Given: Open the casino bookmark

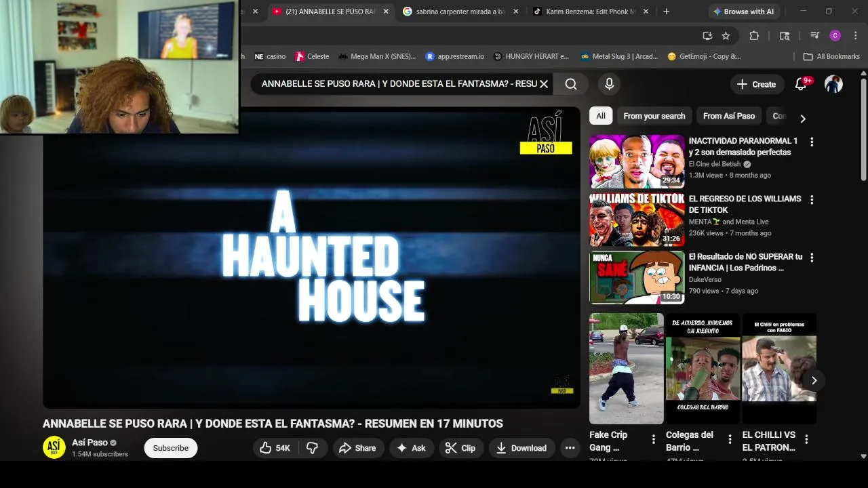Looking at the screenshot, I should pyautogui.click(x=270, y=56).
